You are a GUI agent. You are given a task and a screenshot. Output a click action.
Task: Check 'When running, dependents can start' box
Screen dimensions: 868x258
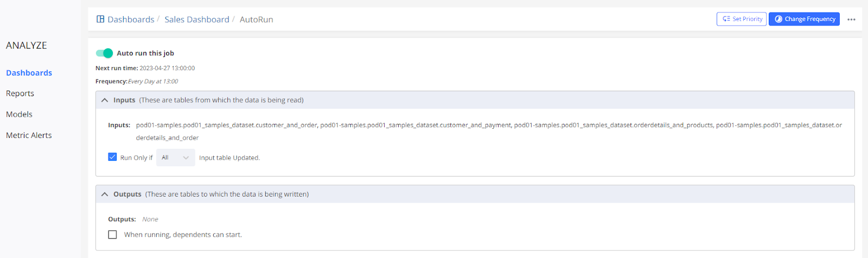click(x=112, y=235)
